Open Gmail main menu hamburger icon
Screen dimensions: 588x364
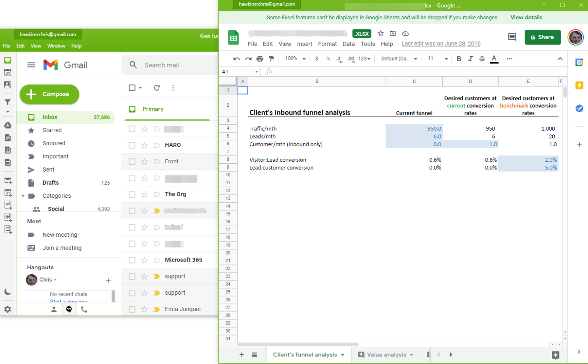31,65
